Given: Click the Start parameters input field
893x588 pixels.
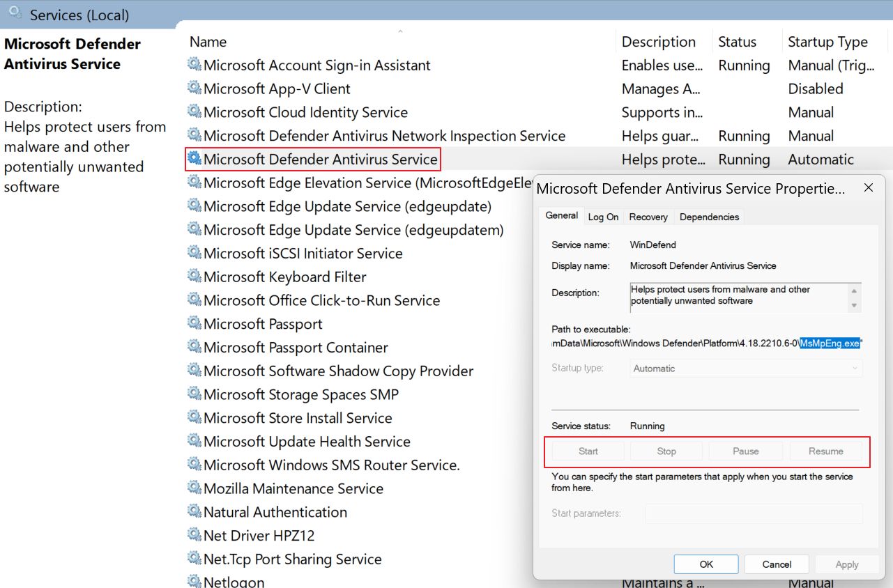Looking at the screenshot, I should click(x=754, y=513).
